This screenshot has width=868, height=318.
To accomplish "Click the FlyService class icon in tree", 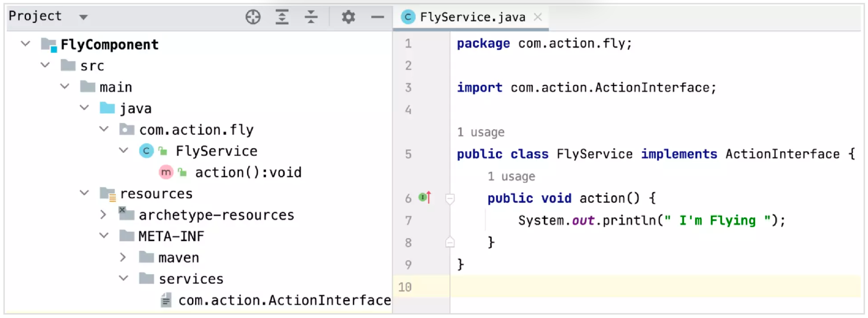I will [x=146, y=151].
